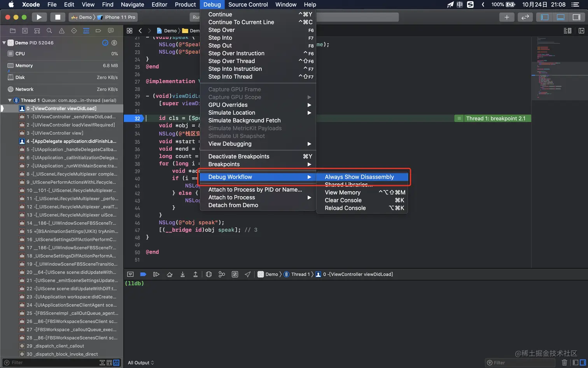
Task: Click the console Filter field
Action: tap(520, 363)
